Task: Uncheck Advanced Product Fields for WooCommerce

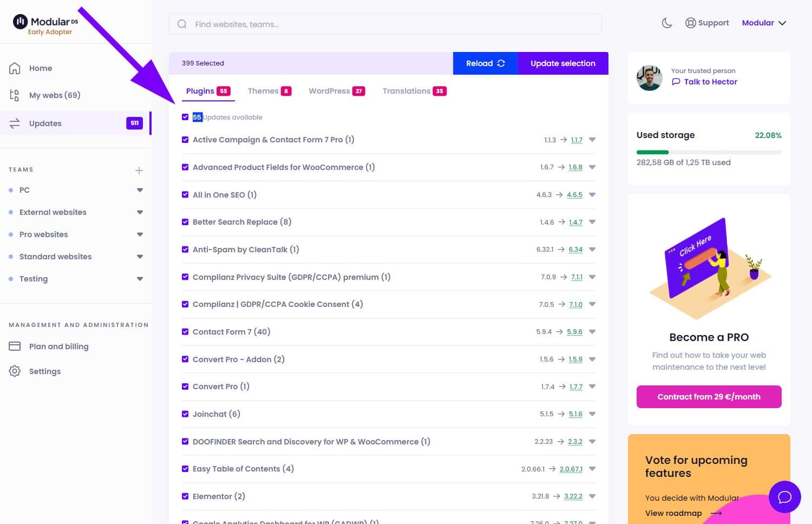Action: pyautogui.click(x=185, y=167)
